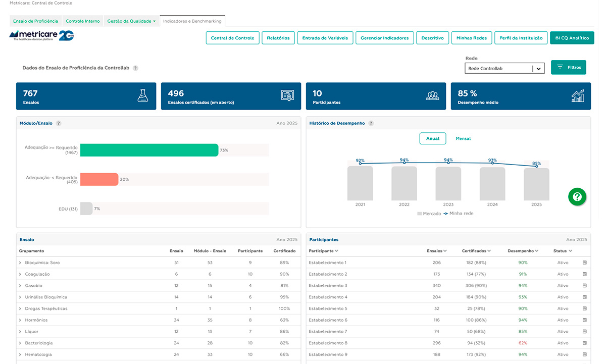
Task: Open details icon for Estabelecimento 8
Action: [x=584, y=343]
